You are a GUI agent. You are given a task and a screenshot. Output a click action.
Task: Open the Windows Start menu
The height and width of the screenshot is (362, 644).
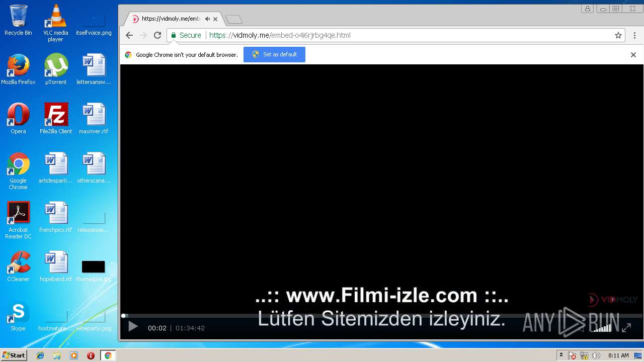[14, 355]
